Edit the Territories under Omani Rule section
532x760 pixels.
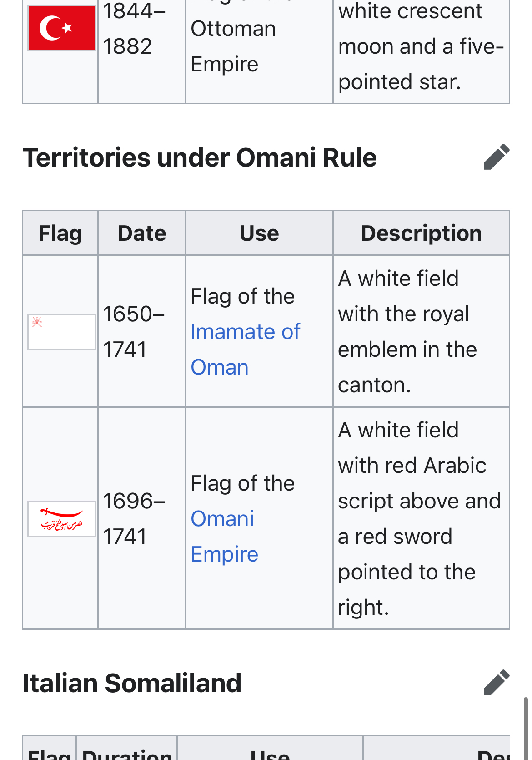pyautogui.click(x=497, y=157)
